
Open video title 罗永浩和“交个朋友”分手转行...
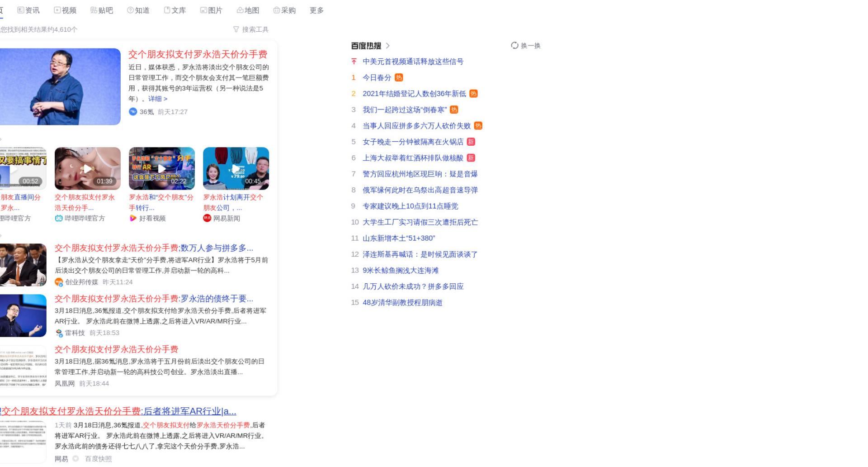(161, 202)
